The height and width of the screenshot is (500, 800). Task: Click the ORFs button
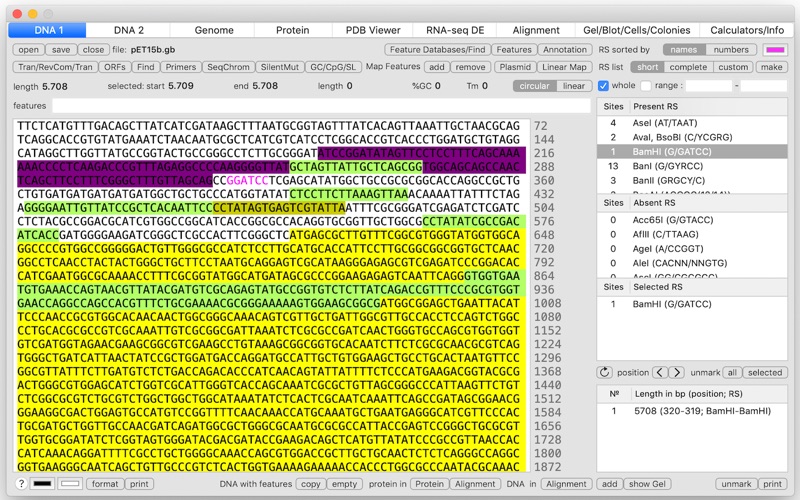click(114, 67)
